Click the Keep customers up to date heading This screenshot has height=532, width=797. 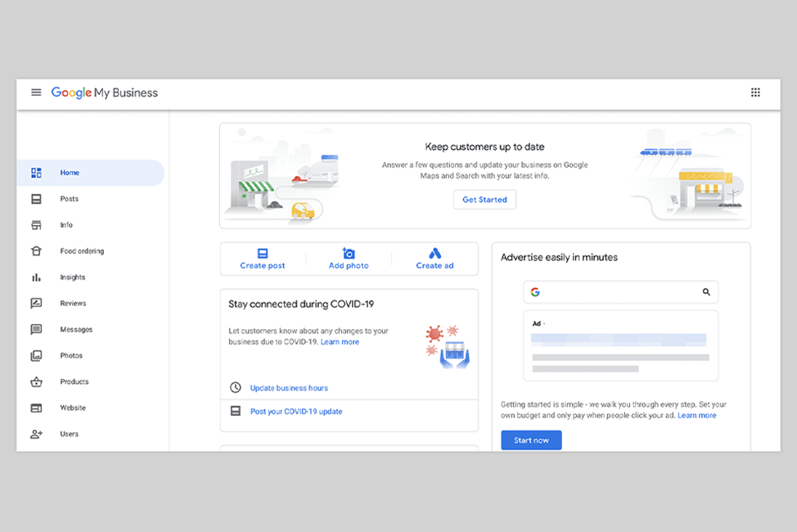pos(484,147)
